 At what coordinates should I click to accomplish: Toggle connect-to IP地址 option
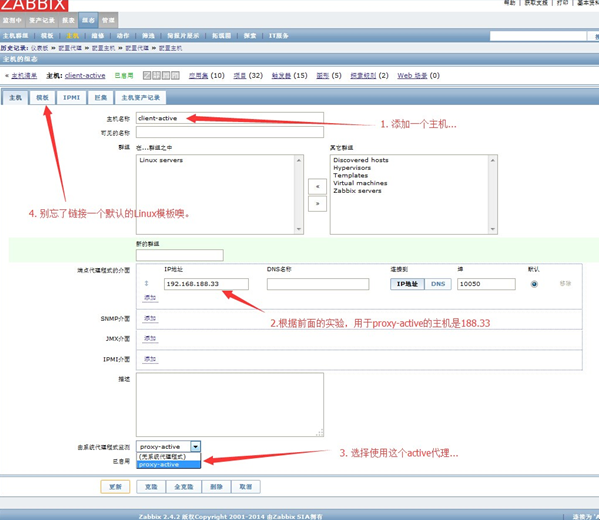(x=407, y=284)
